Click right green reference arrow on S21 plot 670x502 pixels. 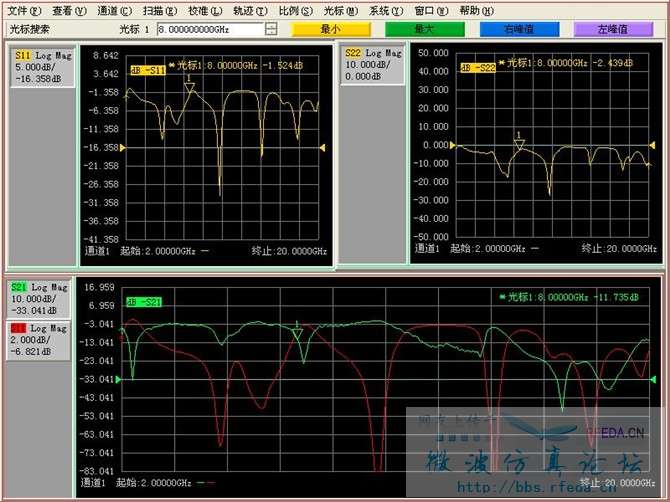coord(653,379)
